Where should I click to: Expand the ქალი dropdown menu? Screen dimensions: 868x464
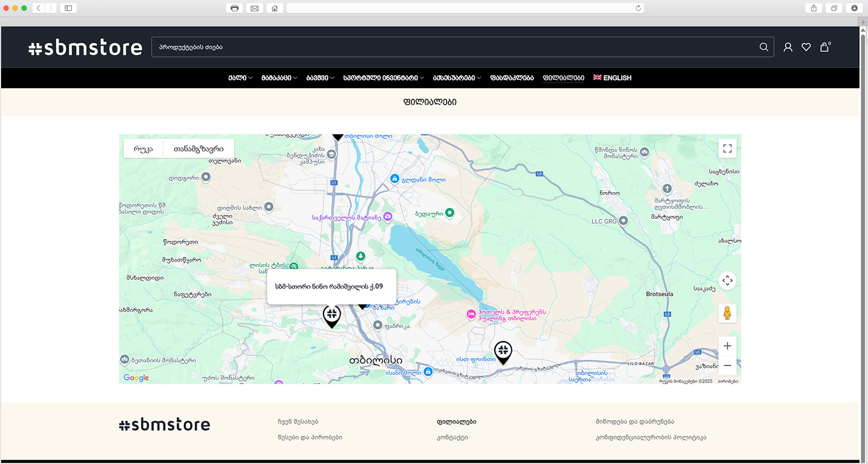[x=240, y=78]
